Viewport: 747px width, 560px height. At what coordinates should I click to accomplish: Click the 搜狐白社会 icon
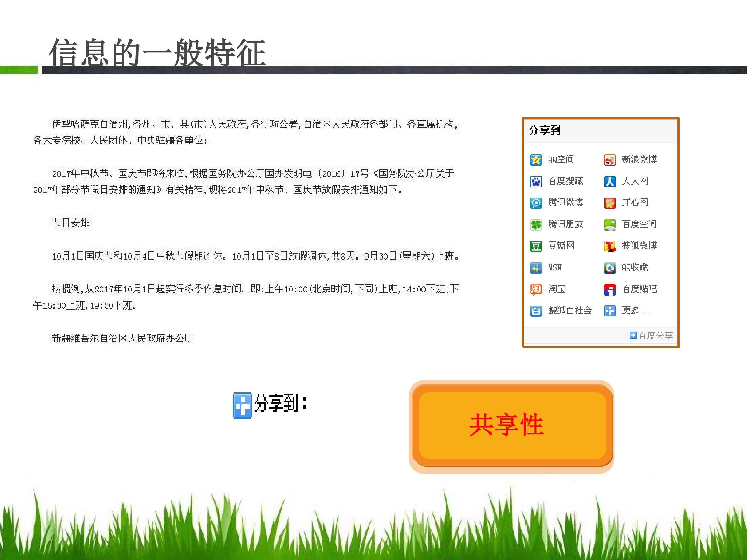tap(536, 311)
